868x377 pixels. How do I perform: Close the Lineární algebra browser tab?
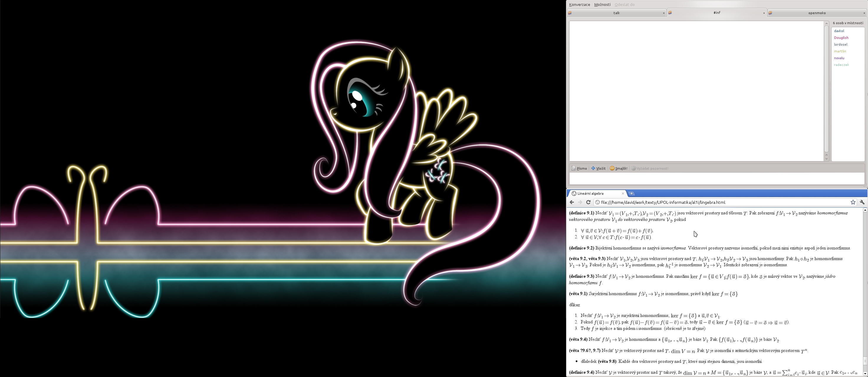623,194
